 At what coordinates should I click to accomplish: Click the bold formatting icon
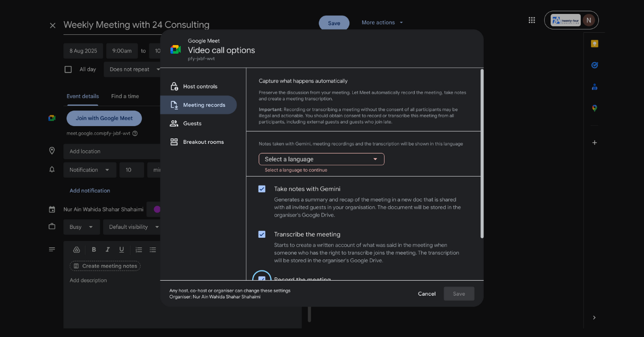point(94,250)
